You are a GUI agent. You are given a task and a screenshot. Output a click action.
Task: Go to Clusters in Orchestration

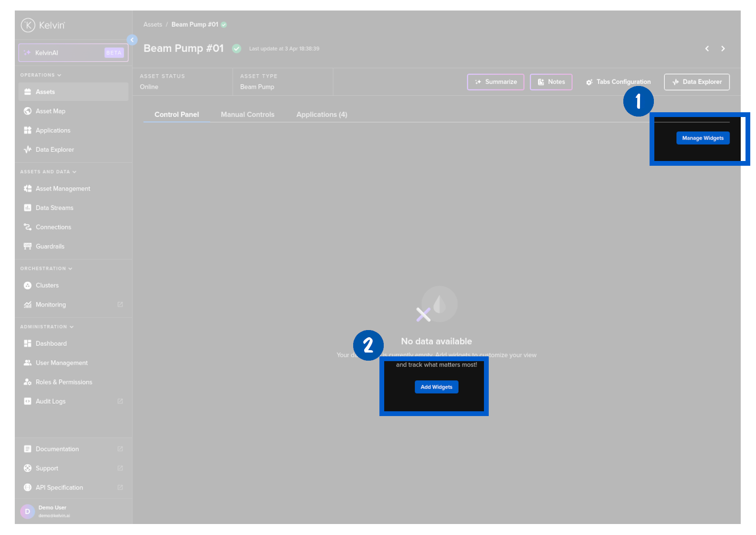pos(47,286)
